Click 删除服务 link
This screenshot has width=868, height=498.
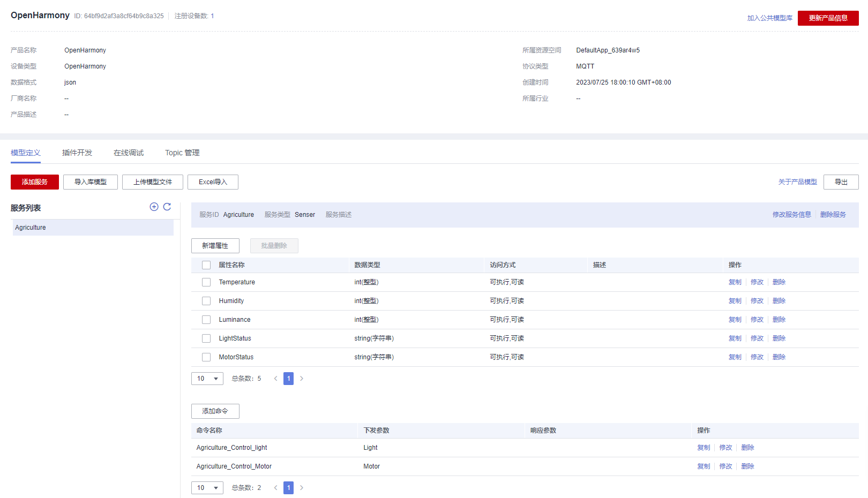[x=833, y=215]
